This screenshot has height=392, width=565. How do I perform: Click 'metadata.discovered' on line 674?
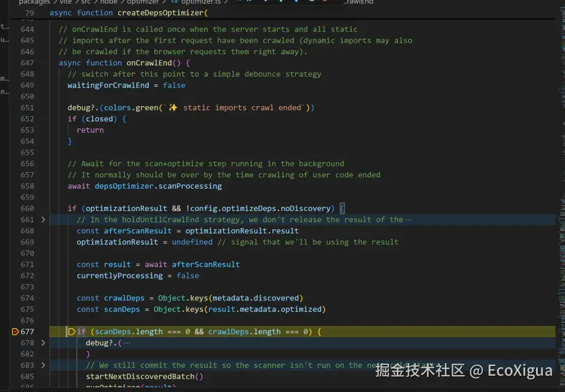256,298
